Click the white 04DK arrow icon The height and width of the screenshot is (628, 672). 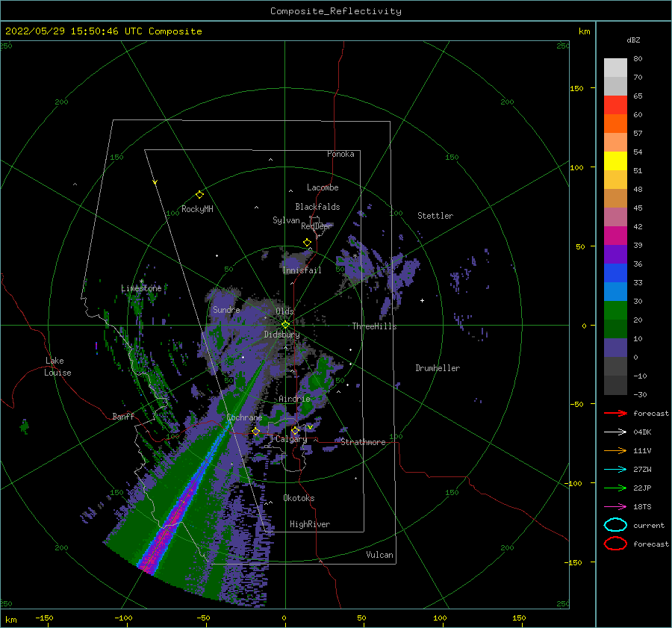(x=615, y=432)
